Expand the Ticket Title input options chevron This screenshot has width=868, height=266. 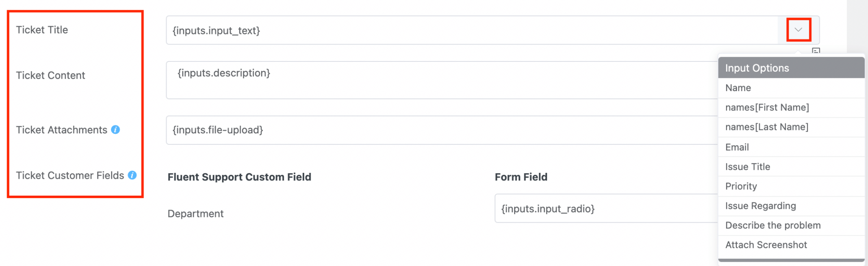pyautogui.click(x=798, y=30)
